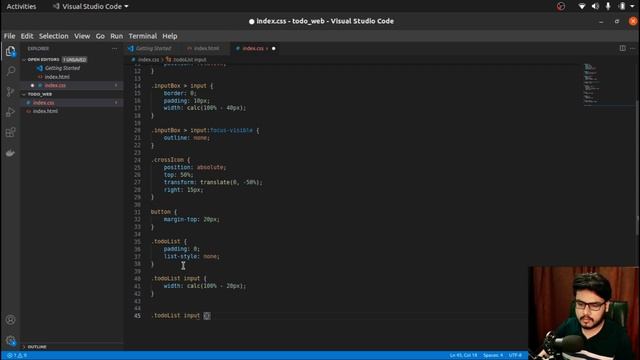Click the network indicator in the top bar
The height and width of the screenshot is (360, 640).
pyautogui.click(x=582, y=6)
